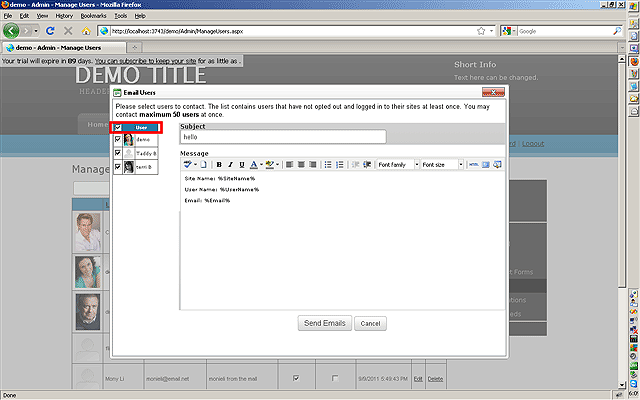This screenshot has height=400, width=640.
Task: Go to Firefox home page icon
Action: tap(86, 31)
